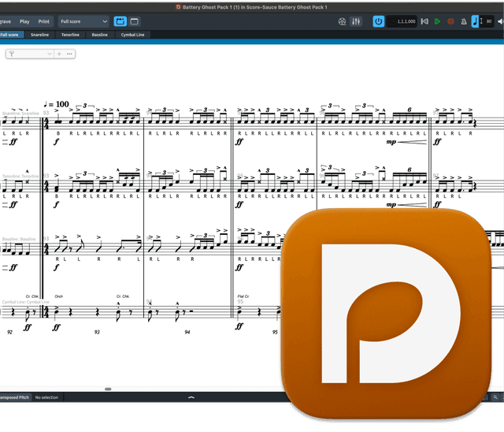Switch to the single window view icon
This screenshot has width=504, height=432.
pyautogui.click(x=135, y=21)
